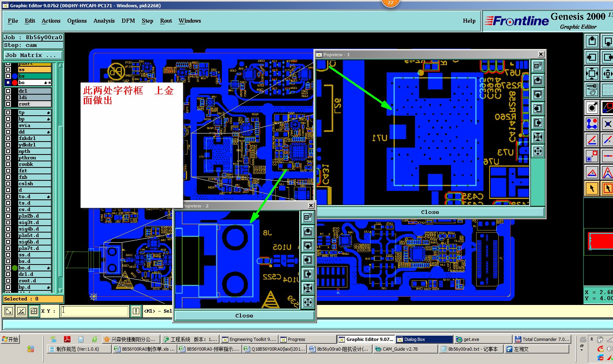Click the angle measurement icon beside X Y
Image resolution: width=613 pixels, height=364 pixels.
click(x=21, y=311)
